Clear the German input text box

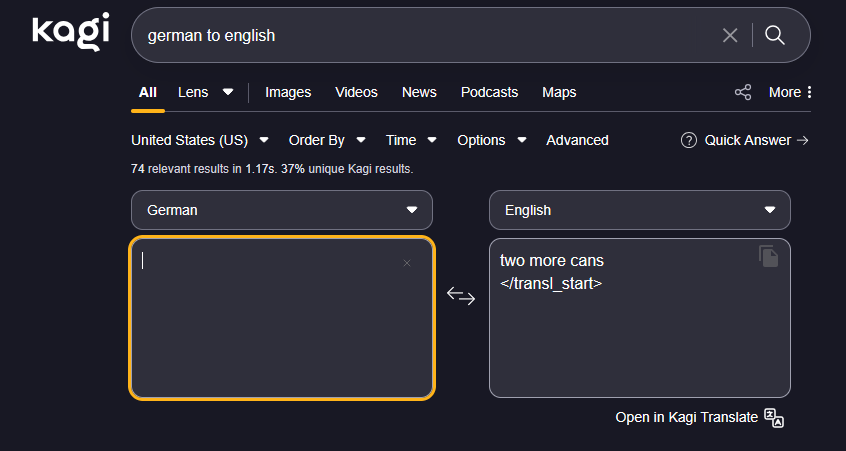(x=407, y=263)
